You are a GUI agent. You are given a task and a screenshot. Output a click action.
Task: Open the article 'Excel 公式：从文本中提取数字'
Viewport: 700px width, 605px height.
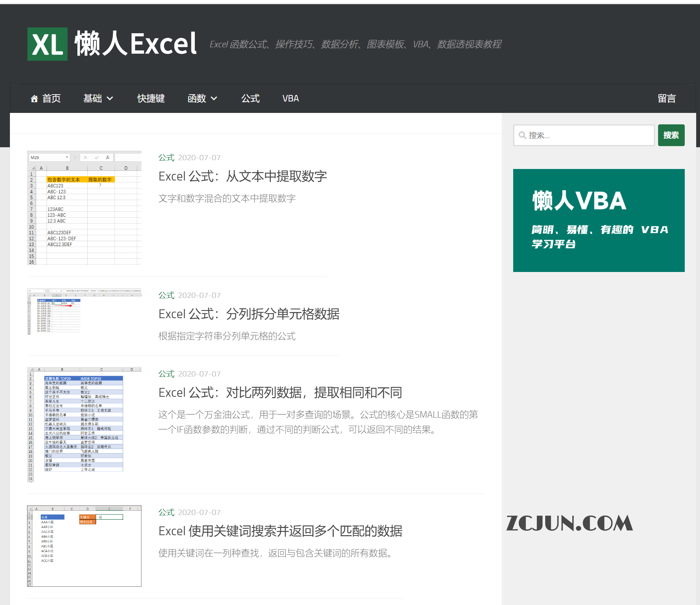click(x=242, y=176)
